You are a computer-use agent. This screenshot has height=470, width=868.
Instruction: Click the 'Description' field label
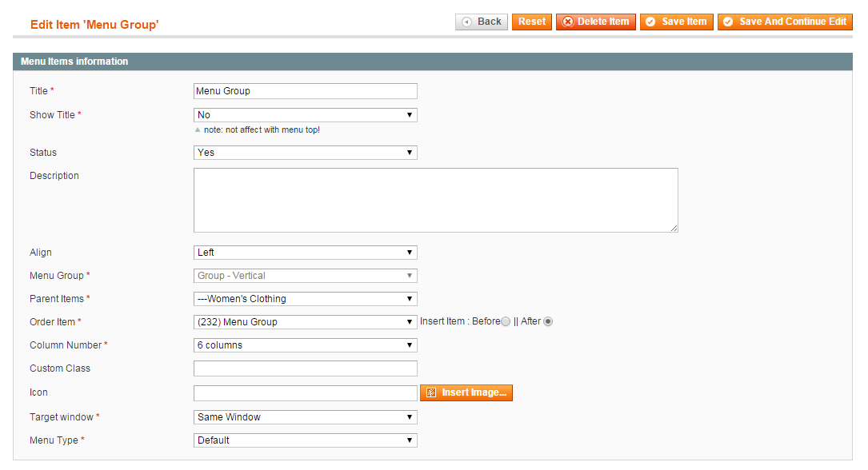tap(54, 176)
